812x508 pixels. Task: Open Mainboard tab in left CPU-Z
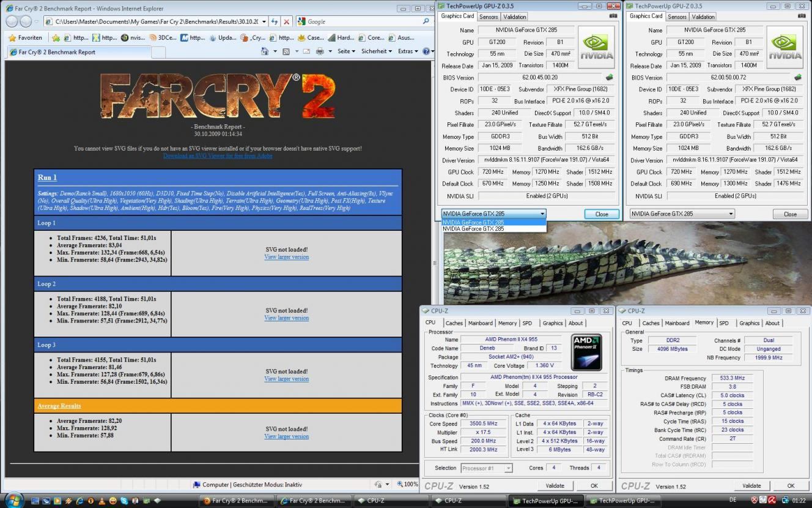click(x=481, y=323)
